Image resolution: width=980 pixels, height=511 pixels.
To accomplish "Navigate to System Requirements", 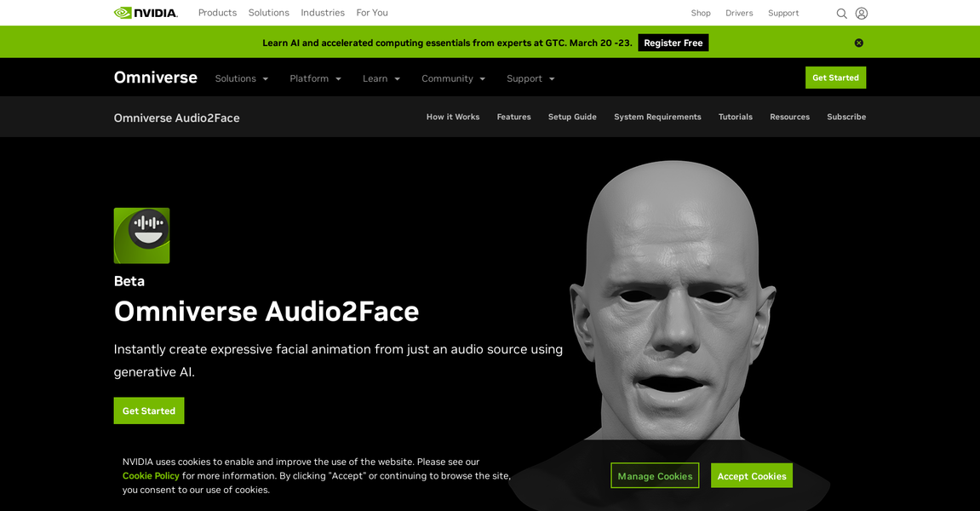I will [x=657, y=117].
